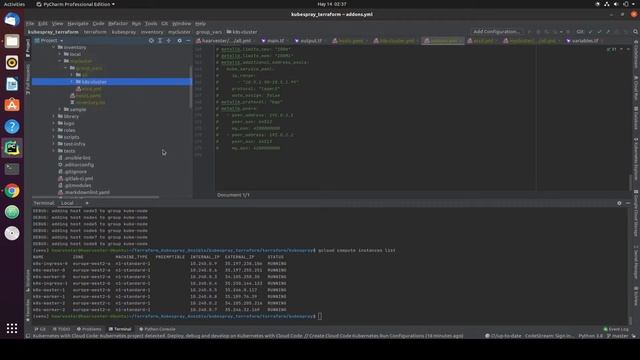Open the Navigate menu
Screen dimensions: 640x360
(78, 24)
